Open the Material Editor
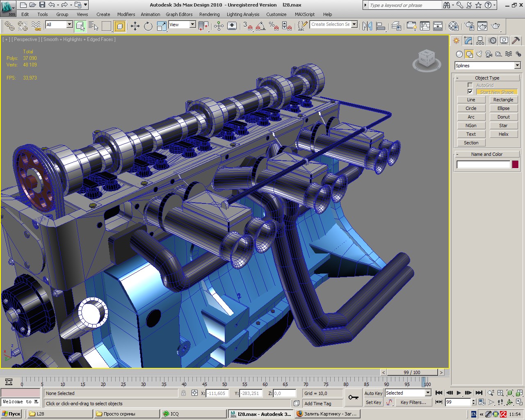Viewport: 525px width, 420px height. coord(453,26)
